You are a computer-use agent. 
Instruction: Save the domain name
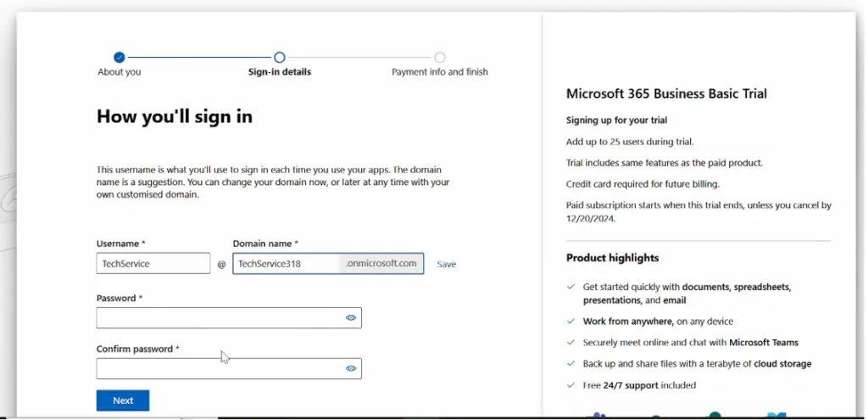tap(446, 264)
